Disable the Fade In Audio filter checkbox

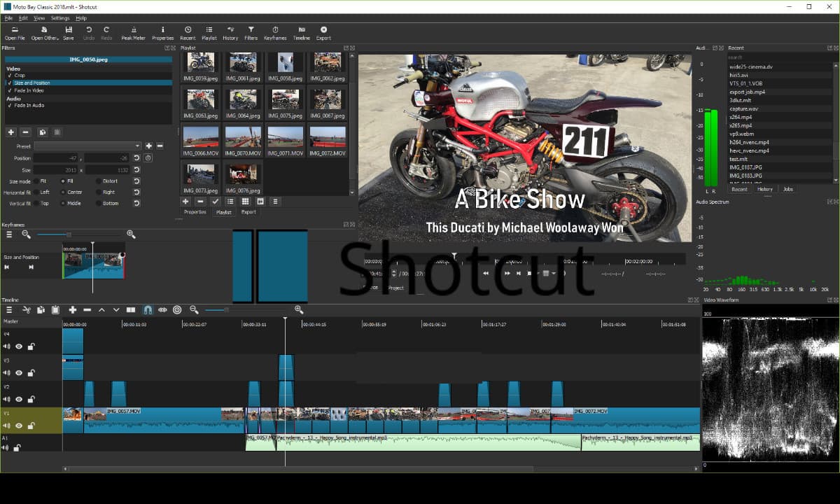(x=10, y=106)
